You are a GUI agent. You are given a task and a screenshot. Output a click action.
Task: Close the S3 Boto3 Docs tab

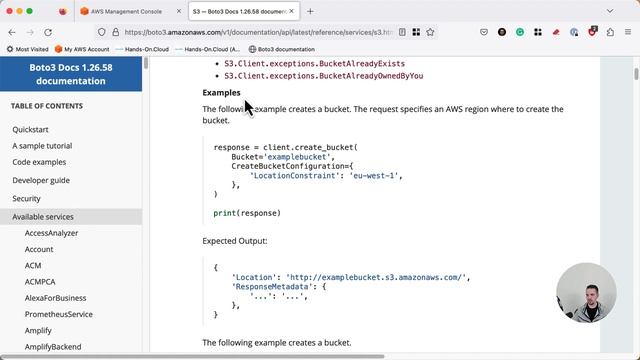[291, 11]
